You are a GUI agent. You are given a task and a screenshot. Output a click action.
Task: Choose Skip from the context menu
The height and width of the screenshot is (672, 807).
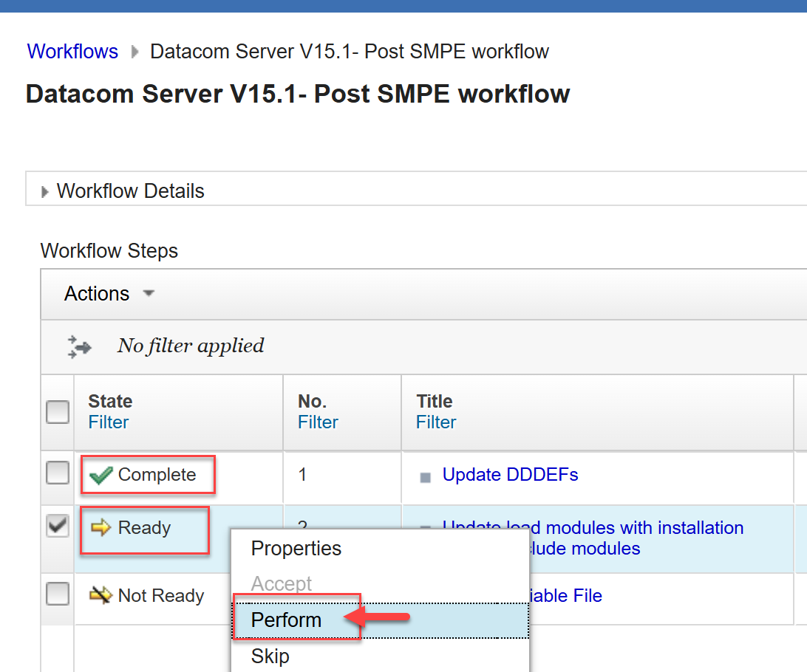click(270, 656)
